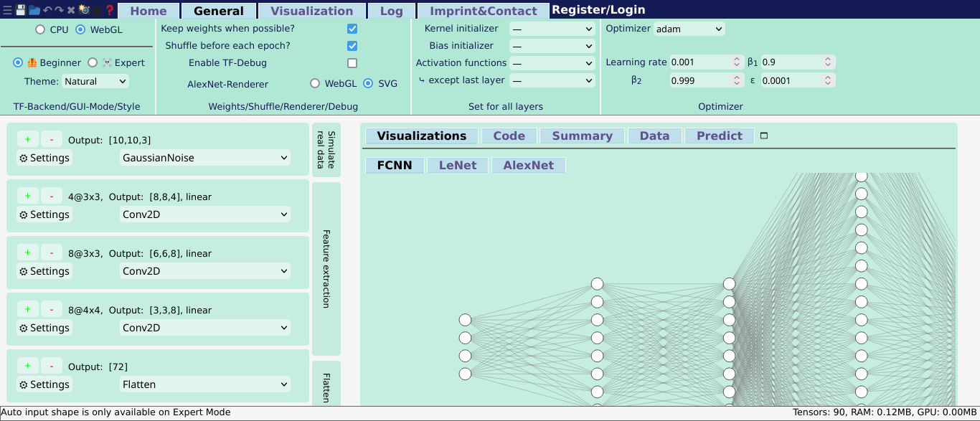The image size is (980, 421).
Task: Switch to the Visualization top tab
Action: click(312, 11)
